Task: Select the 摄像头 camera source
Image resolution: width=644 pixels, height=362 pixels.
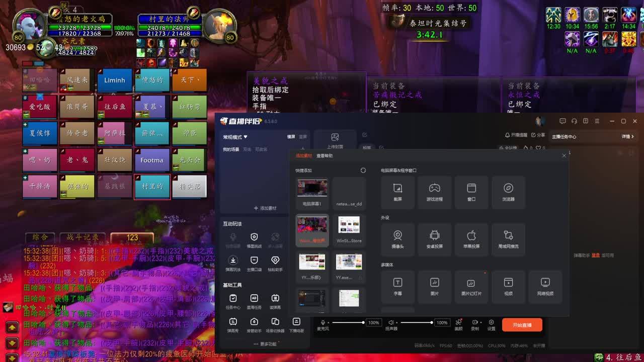Action: click(397, 239)
